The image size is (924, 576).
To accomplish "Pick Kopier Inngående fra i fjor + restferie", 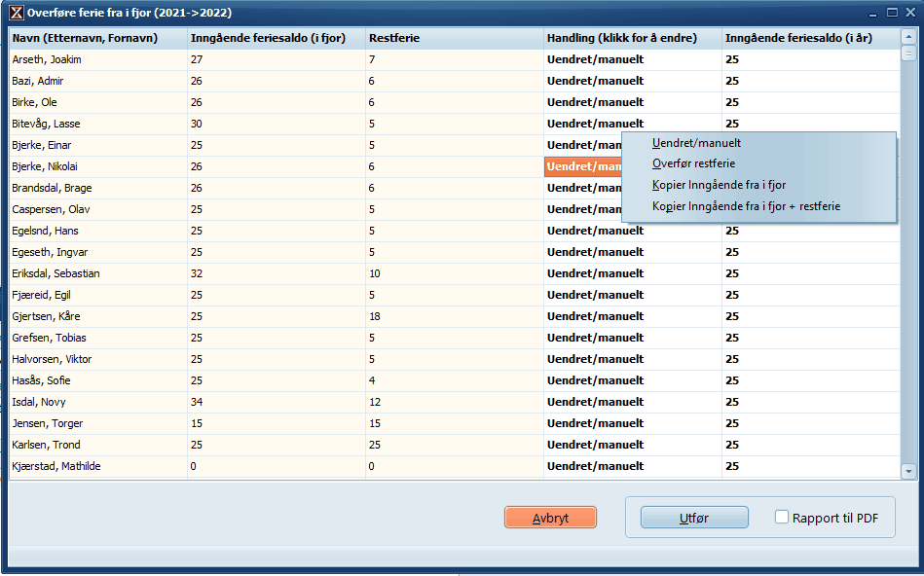I will coord(746,206).
